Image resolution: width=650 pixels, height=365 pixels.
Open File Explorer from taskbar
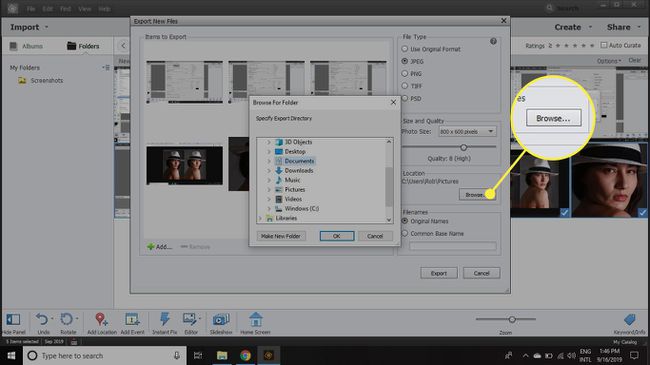tap(222, 355)
